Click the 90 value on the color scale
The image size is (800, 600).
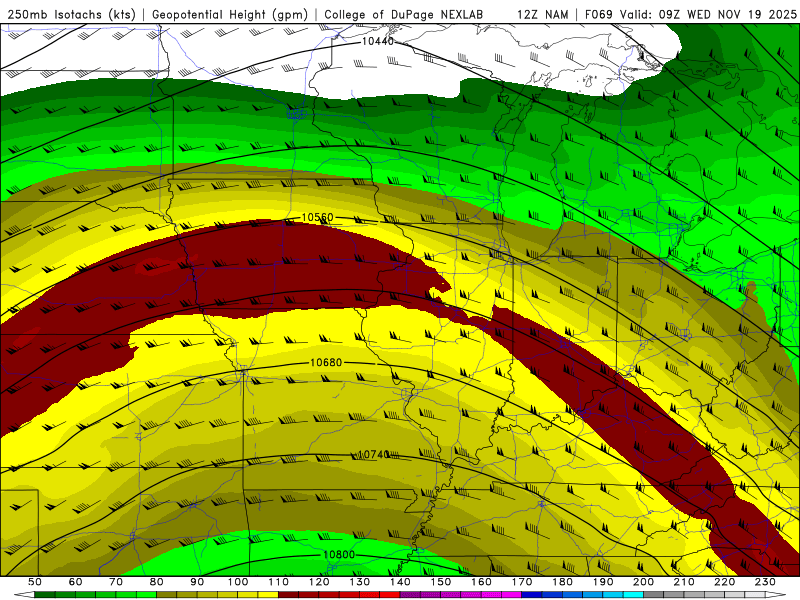197,582
